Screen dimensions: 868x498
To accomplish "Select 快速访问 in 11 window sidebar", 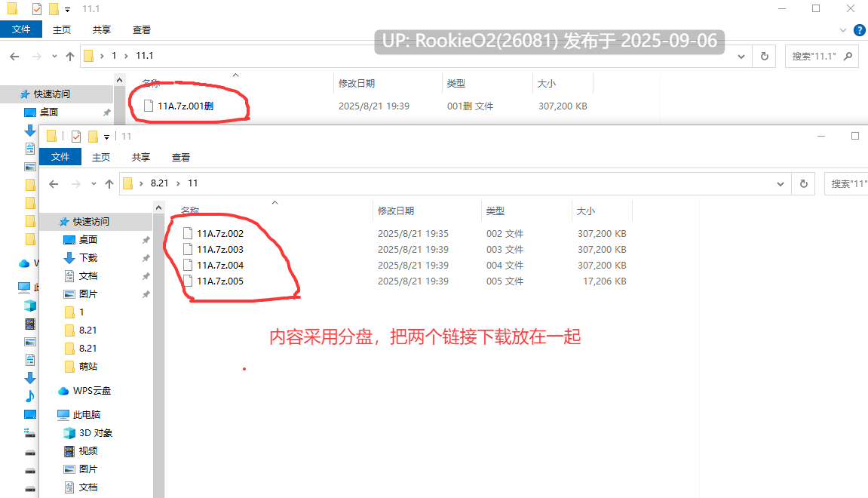I will coord(90,222).
